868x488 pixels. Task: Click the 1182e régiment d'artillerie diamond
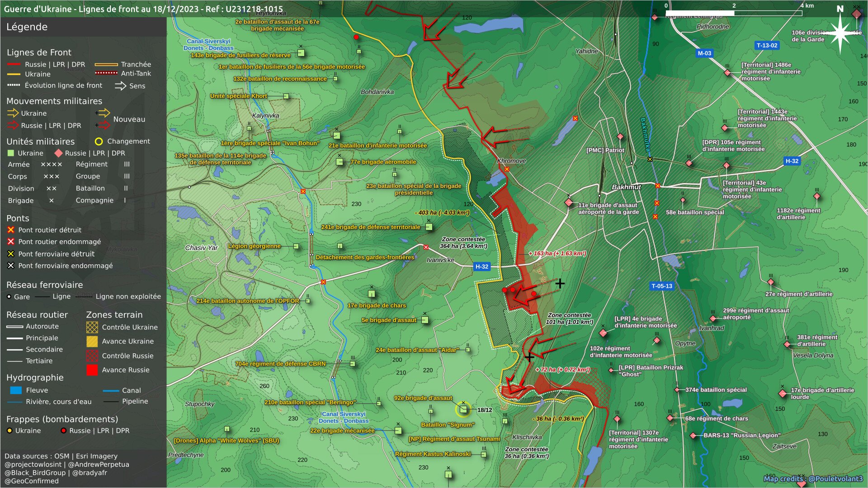tap(816, 197)
